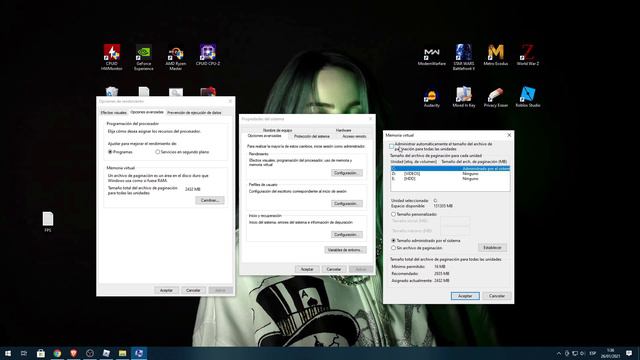Select 'Tamaño administrado por el sistema' radio option
The height and width of the screenshot is (360, 640).
[x=393, y=241]
